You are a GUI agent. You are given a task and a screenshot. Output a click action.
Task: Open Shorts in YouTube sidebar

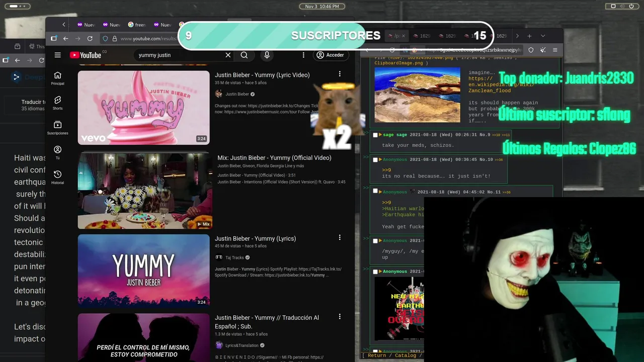pos(57,103)
